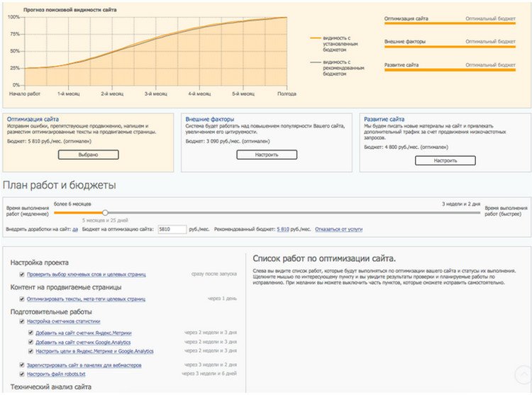
Task: Toggle Зарегистрировать сайт в панелях checkbox
Action: pos(22,365)
